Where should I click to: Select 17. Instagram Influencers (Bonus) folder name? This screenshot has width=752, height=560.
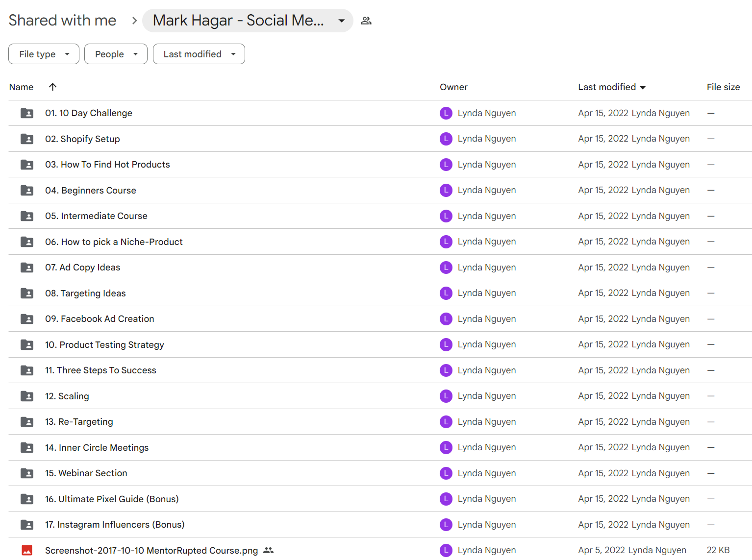[x=115, y=525]
